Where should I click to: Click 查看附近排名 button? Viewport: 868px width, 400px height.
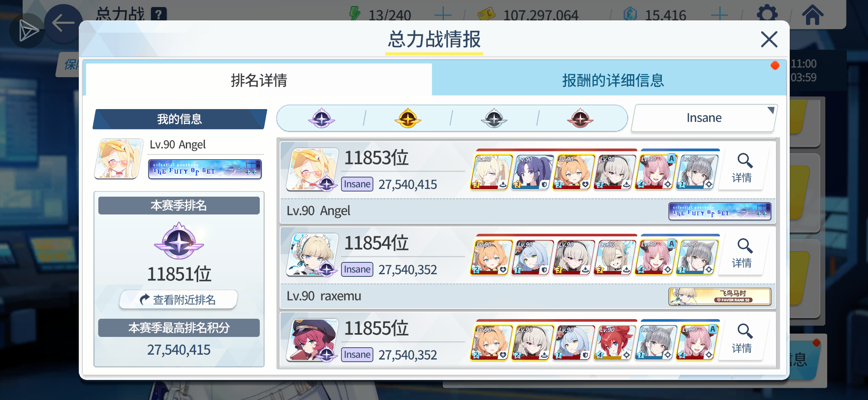178,299
